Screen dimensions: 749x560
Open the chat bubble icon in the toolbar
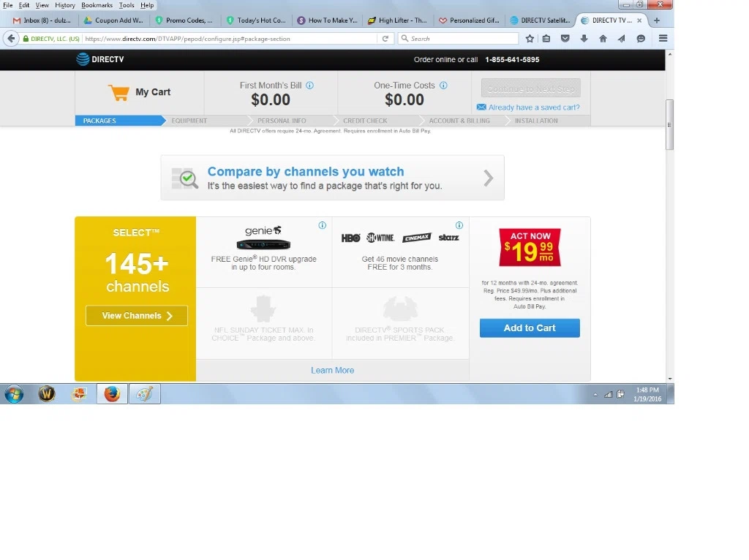tap(641, 39)
